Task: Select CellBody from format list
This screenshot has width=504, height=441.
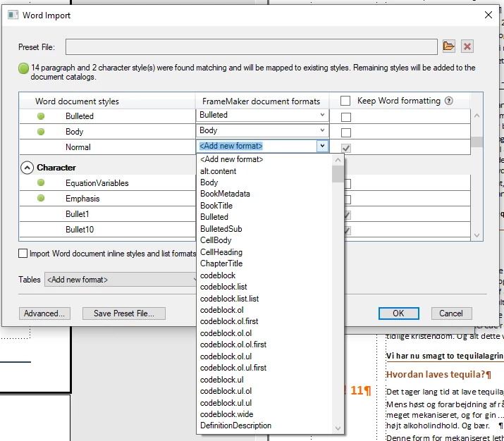Action: tap(216, 240)
